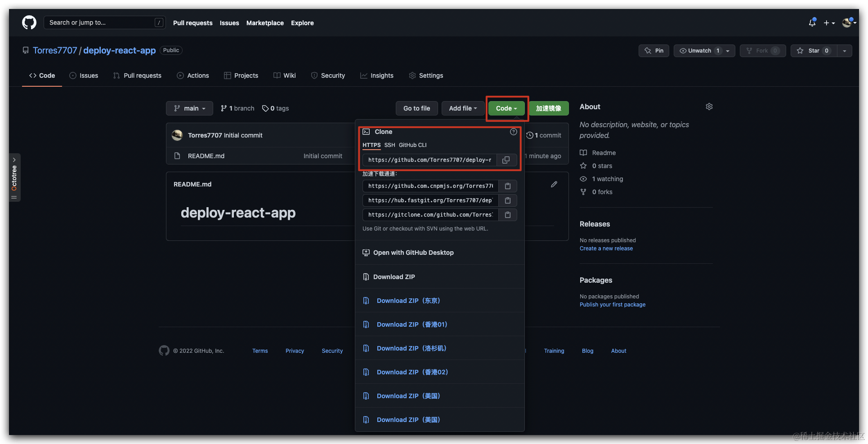Copy the gitclone.com mirror URL
The width and height of the screenshot is (868, 444).
508,215
